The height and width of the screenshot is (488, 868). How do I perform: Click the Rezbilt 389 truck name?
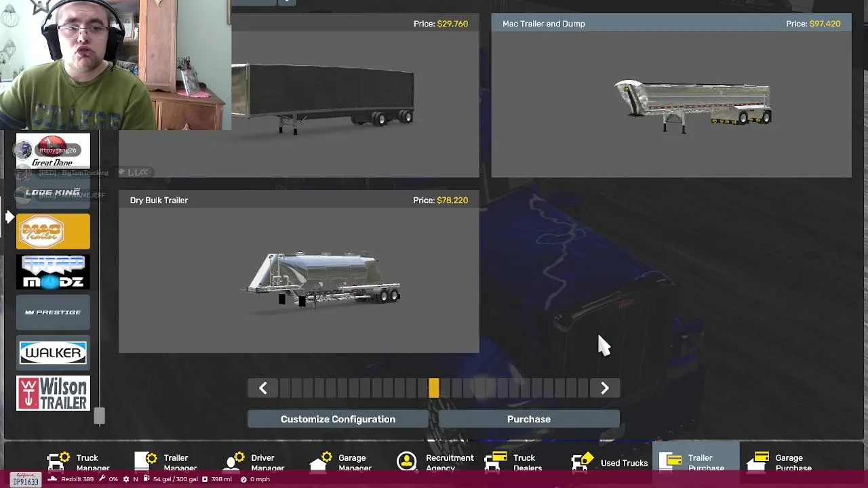point(71,479)
